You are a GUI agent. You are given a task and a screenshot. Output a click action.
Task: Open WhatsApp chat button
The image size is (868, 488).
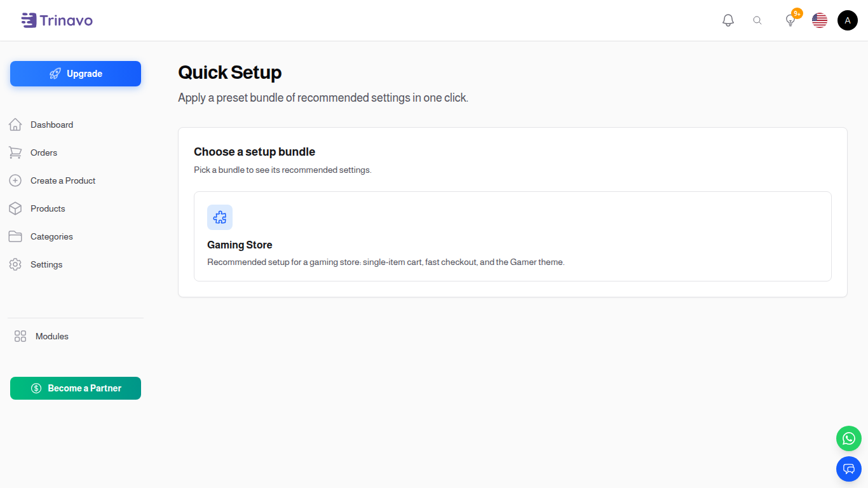click(x=849, y=438)
